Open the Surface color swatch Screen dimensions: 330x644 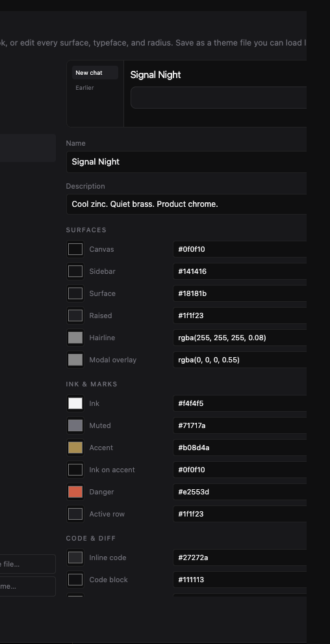[x=75, y=293]
